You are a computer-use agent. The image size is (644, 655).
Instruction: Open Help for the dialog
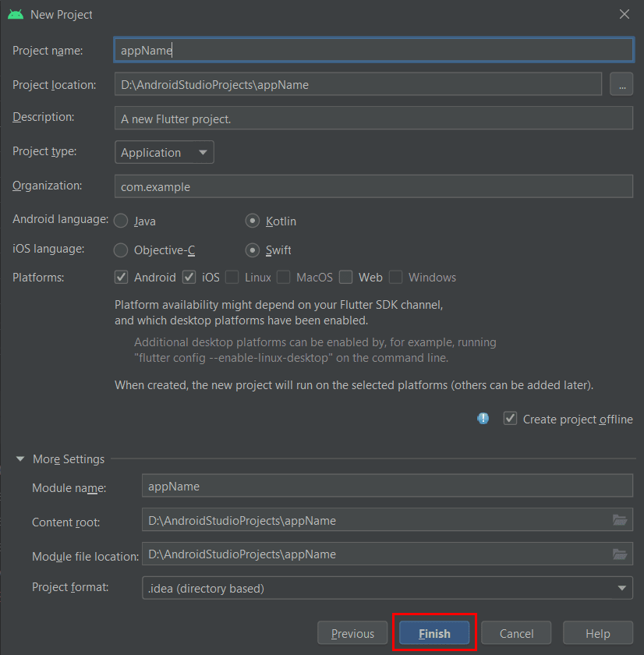(x=598, y=633)
